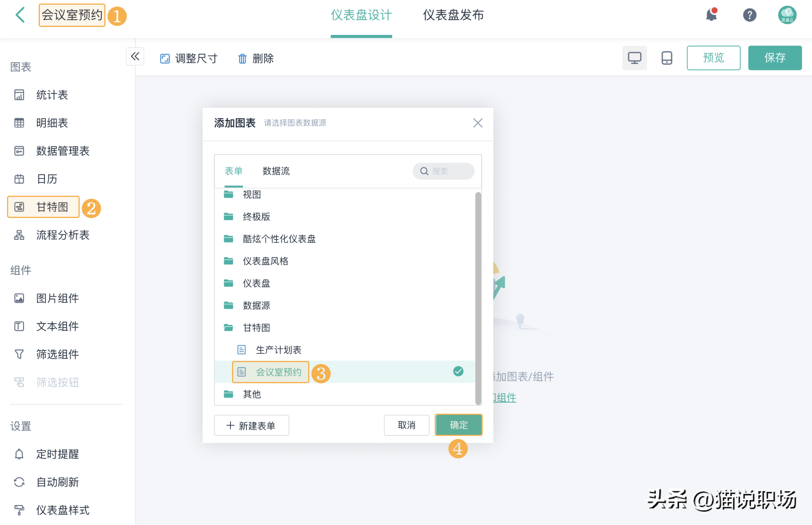The height and width of the screenshot is (525, 812).
Task: Select the 会议室预约 form entry
Action: [x=278, y=372]
